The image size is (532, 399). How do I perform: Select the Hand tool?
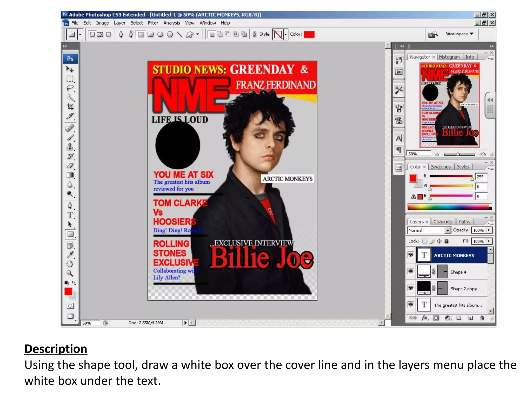[x=70, y=264]
